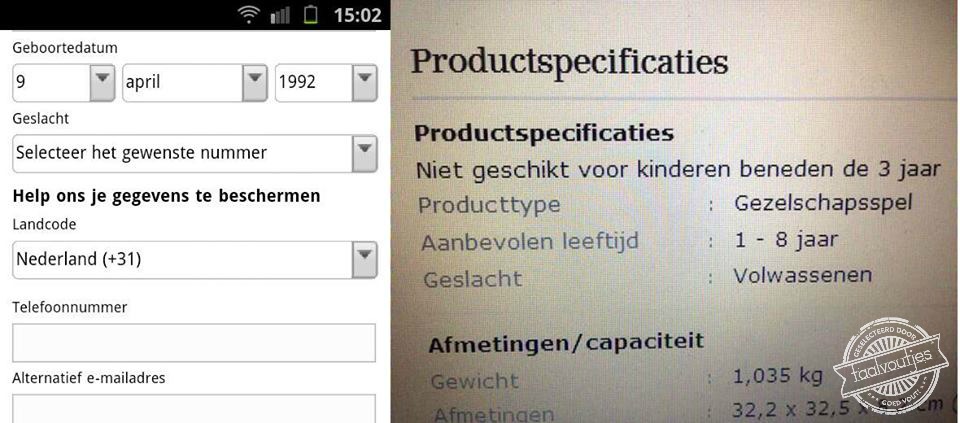Viewport: 960px width, 423px height.
Task: Click the Afmetingen/capaciteit section heading
Action: [566, 343]
